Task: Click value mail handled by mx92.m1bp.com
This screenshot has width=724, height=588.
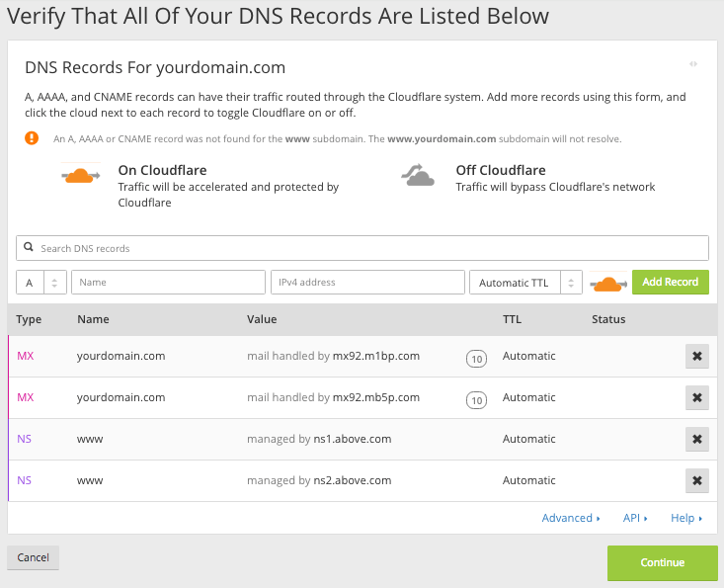Action: click(x=334, y=356)
